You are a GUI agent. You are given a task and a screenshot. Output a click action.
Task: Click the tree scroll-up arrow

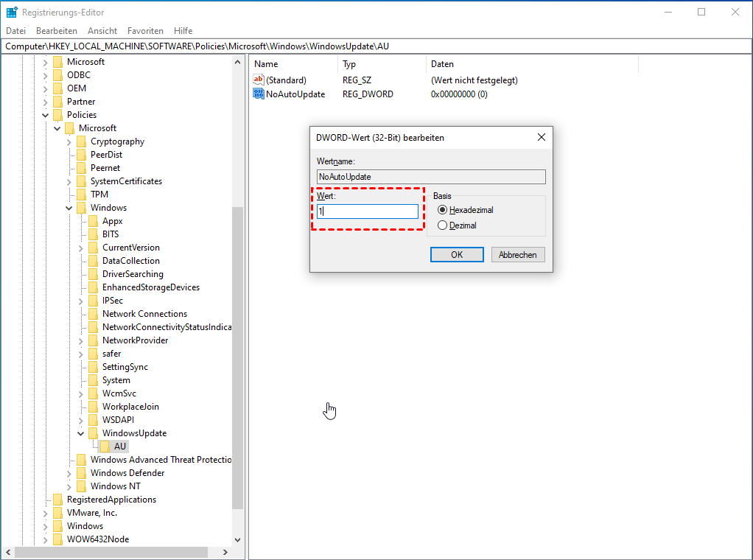(x=237, y=62)
